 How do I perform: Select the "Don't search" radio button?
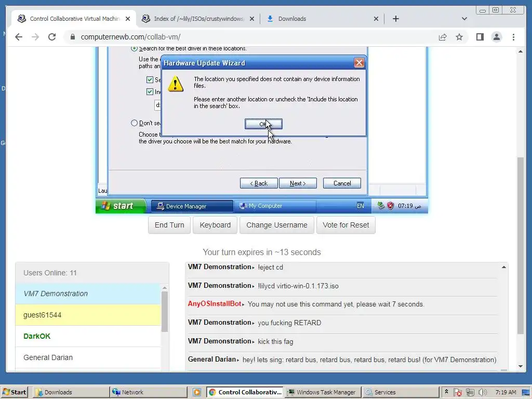coord(135,123)
